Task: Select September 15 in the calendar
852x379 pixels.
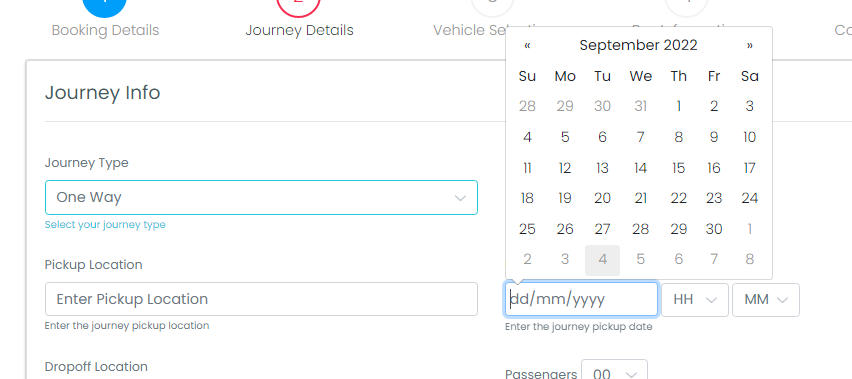Action: click(x=678, y=168)
